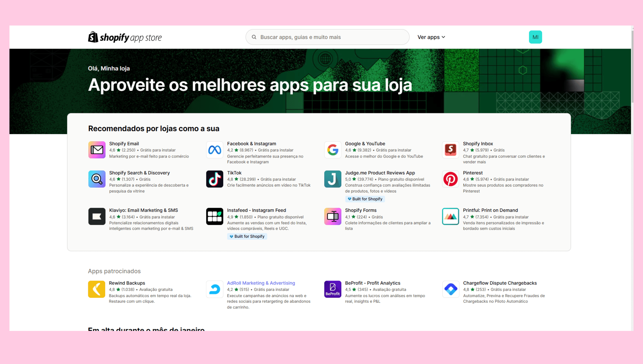Open Printful: Print on Demand title
This screenshot has width=643, height=364.
coord(490,210)
